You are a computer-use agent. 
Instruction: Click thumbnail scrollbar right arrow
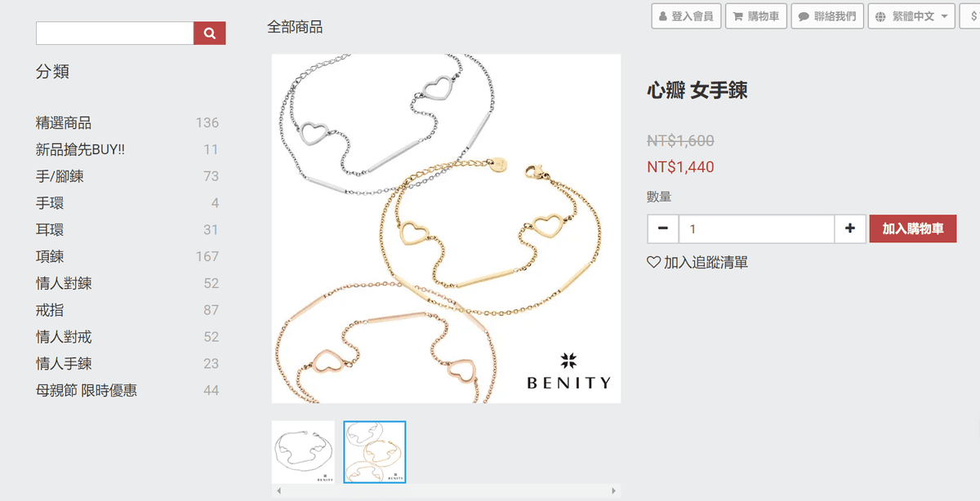pos(614,491)
